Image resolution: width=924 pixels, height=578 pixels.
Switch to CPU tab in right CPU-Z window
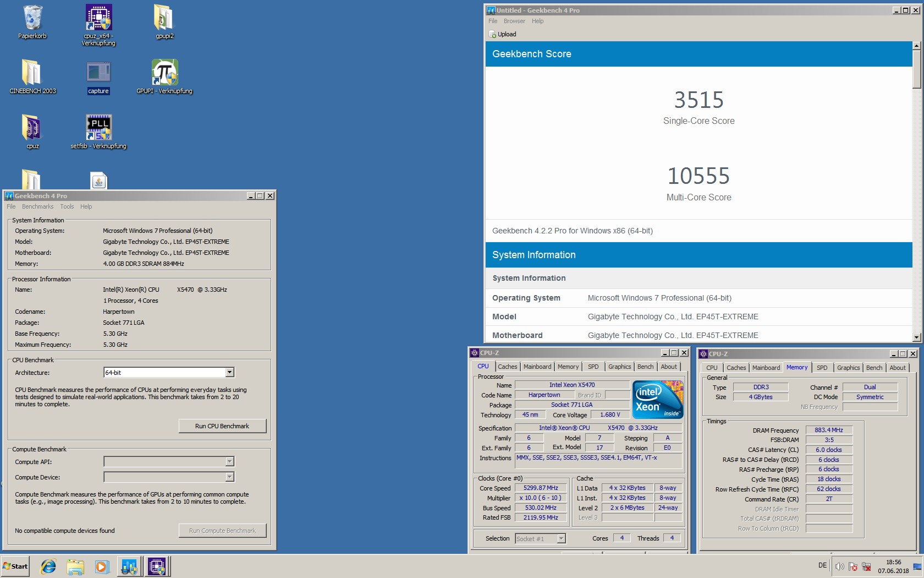[712, 368]
